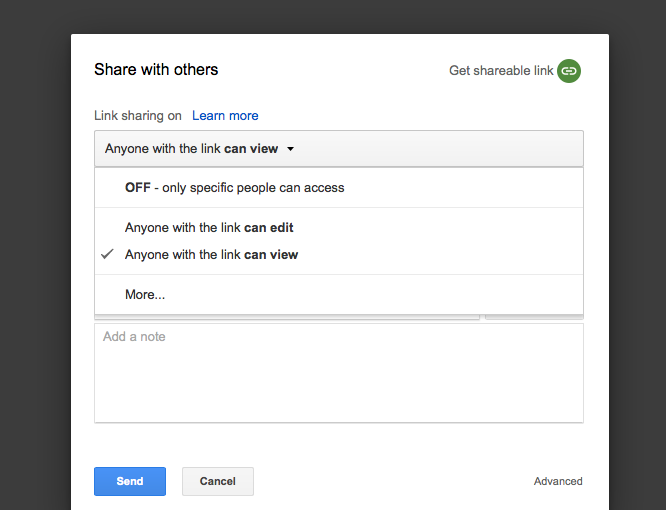Viewport: 666px width, 510px height.
Task: Select OFF - only specific people can access
Action: pos(339,188)
